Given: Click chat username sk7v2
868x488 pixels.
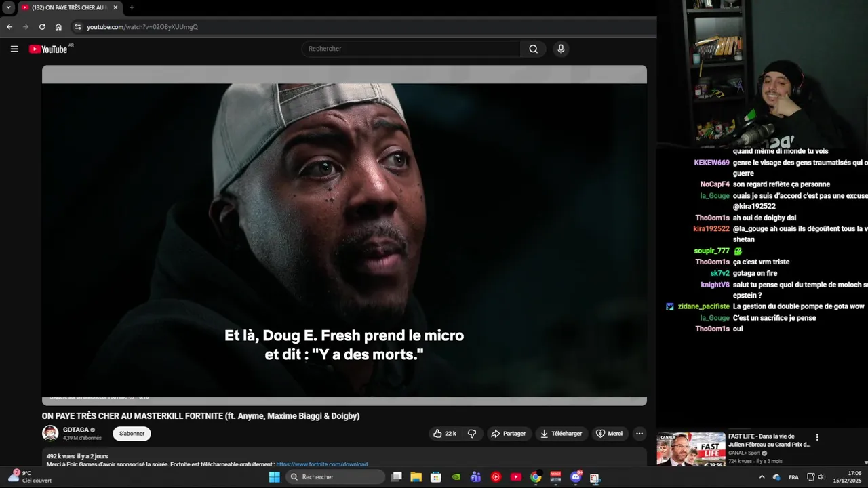Looking at the screenshot, I should tap(719, 273).
